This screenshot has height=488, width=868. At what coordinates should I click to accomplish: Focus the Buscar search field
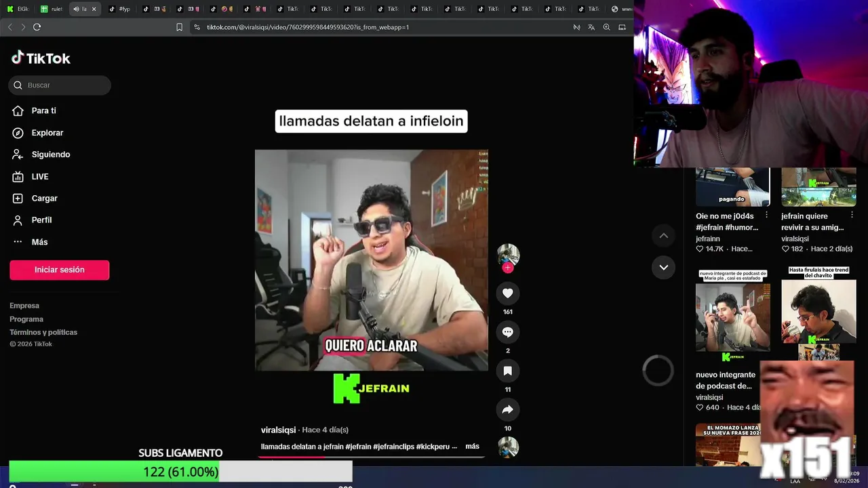[x=60, y=85]
